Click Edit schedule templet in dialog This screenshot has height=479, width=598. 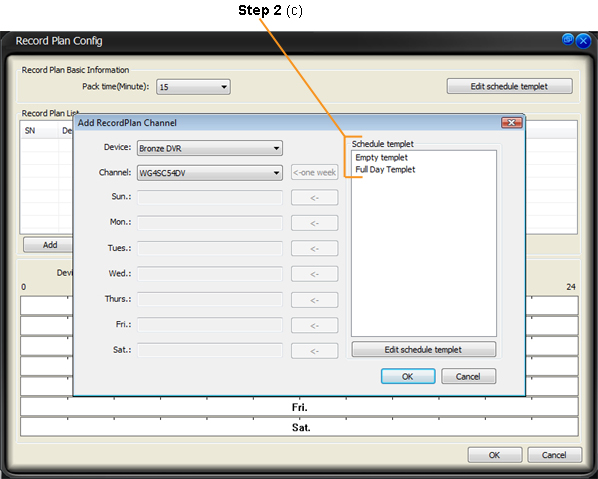click(x=424, y=349)
